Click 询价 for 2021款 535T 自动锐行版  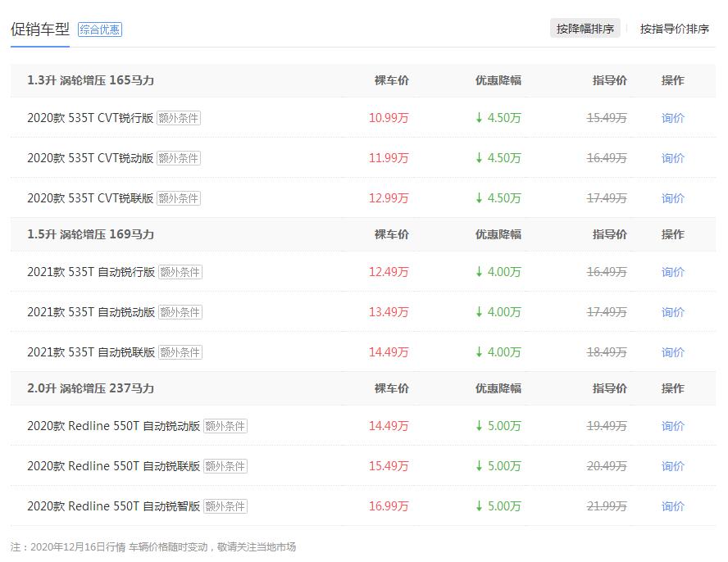pos(673,272)
